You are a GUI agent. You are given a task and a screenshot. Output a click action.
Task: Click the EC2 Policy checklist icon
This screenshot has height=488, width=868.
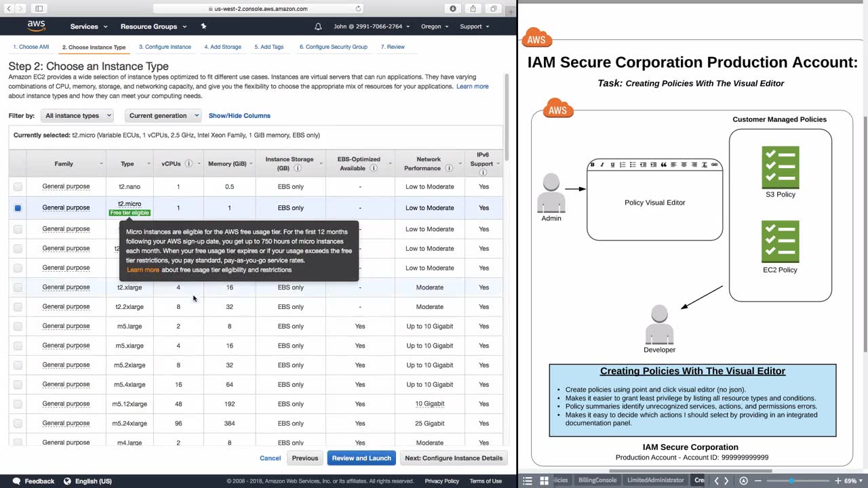click(780, 241)
